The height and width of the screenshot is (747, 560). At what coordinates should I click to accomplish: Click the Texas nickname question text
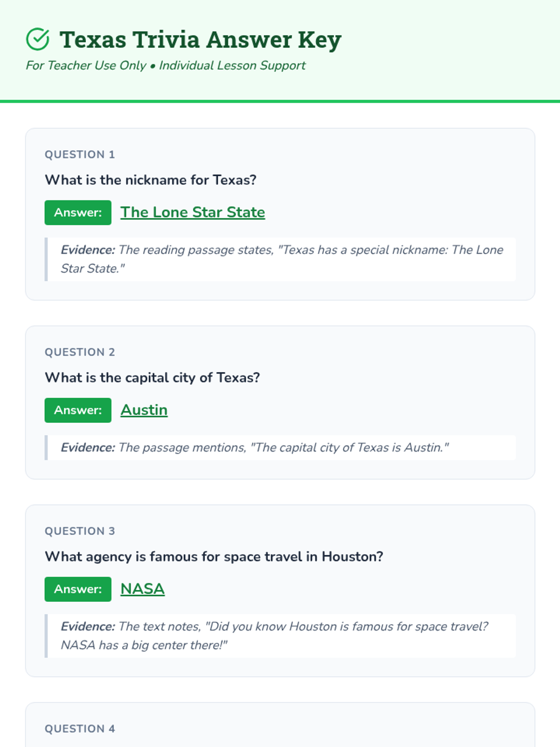[150, 180]
